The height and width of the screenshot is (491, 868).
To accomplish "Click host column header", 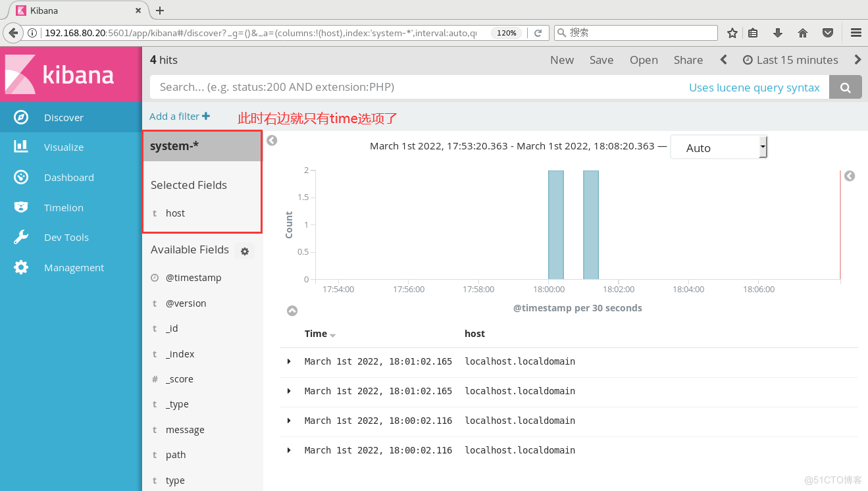I will click(x=474, y=334).
